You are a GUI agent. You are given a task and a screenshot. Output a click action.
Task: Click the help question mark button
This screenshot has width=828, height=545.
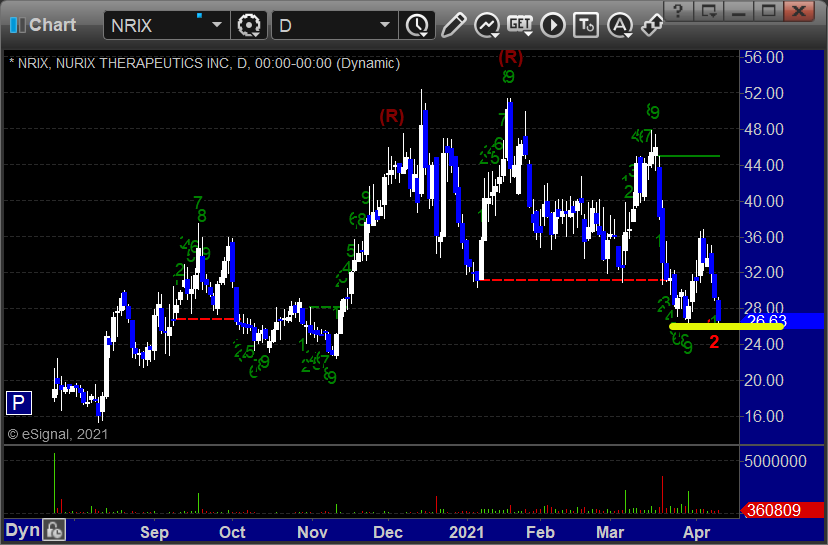(x=679, y=11)
